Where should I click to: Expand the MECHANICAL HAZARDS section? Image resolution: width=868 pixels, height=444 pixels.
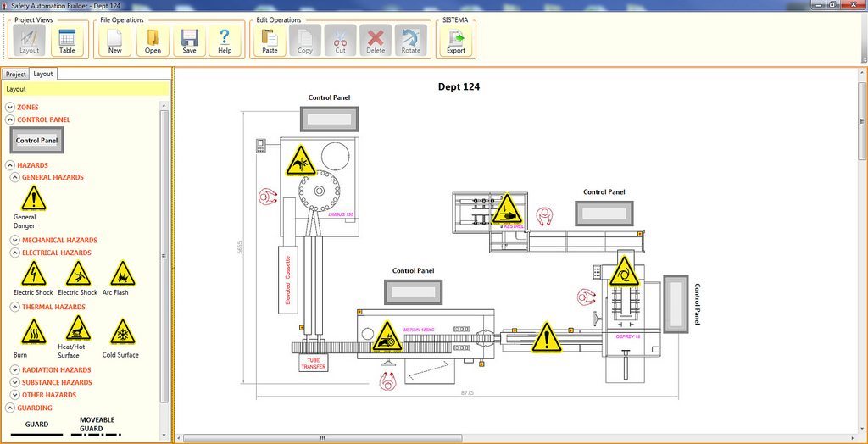[x=14, y=241]
